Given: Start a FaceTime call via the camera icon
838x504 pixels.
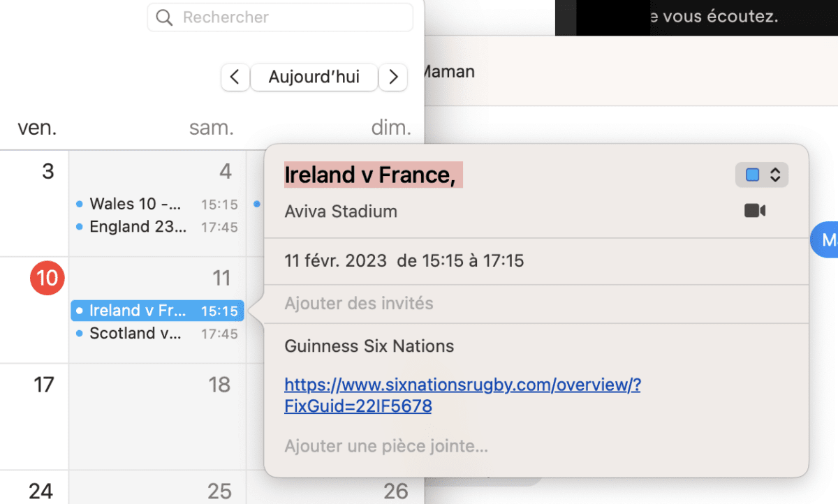Looking at the screenshot, I should tap(755, 210).
